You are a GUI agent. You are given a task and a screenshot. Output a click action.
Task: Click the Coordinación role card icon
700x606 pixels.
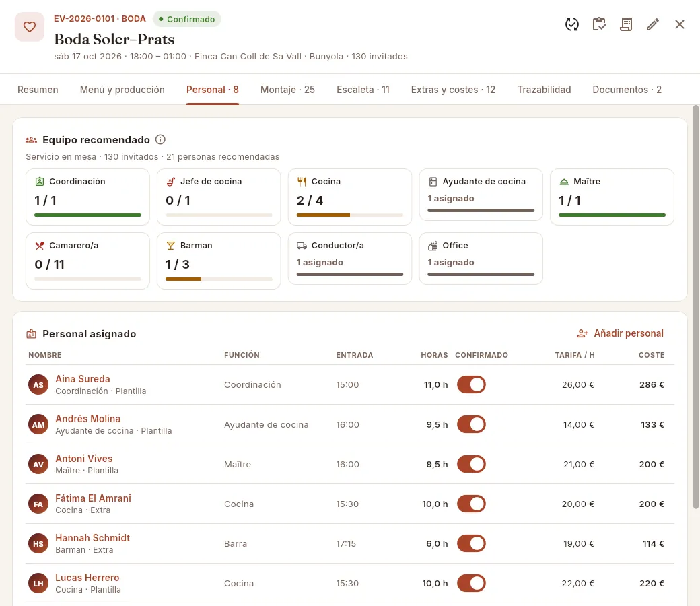[40, 182]
